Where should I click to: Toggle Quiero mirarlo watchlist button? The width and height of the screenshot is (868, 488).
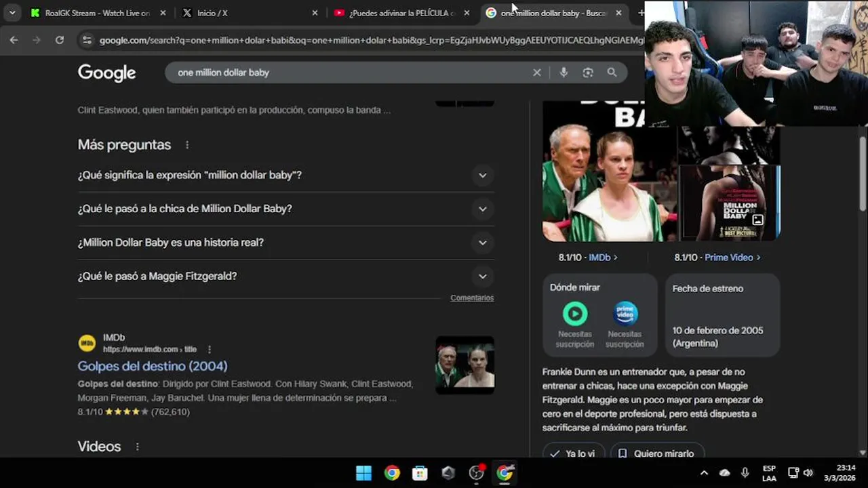(656, 453)
